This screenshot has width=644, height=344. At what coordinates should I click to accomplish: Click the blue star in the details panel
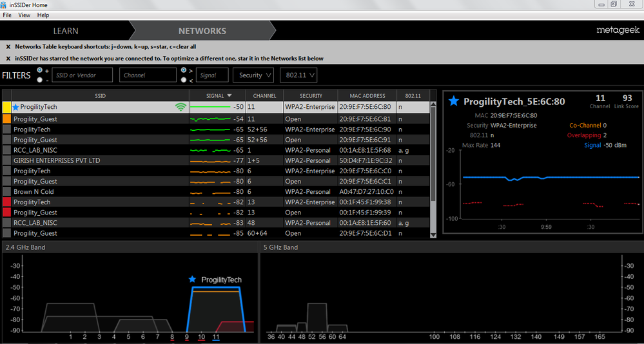454,101
